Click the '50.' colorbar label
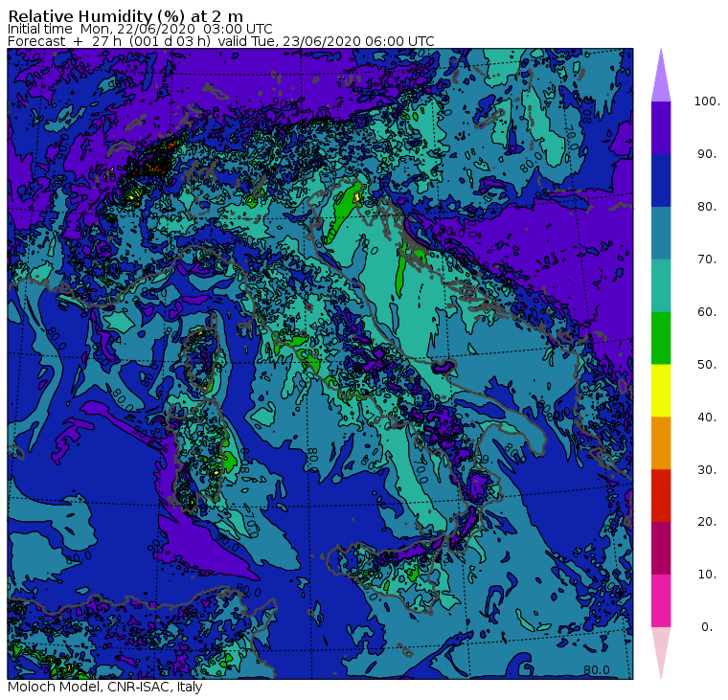The image size is (728, 700). [x=707, y=365]
